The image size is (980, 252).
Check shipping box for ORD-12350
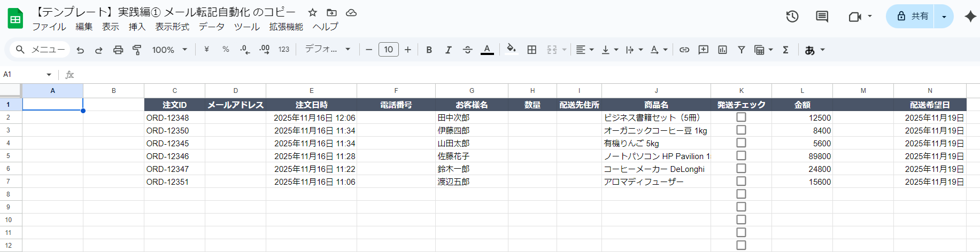click(x=741, y=130)
